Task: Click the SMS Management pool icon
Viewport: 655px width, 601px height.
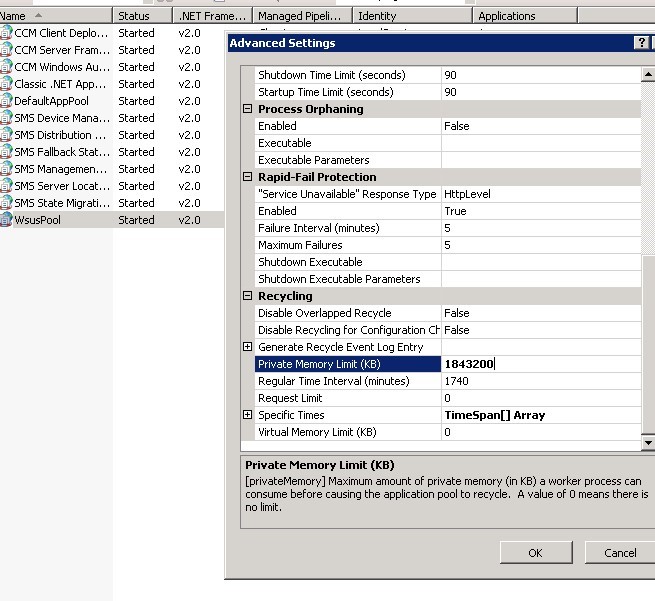Action: 6,169
